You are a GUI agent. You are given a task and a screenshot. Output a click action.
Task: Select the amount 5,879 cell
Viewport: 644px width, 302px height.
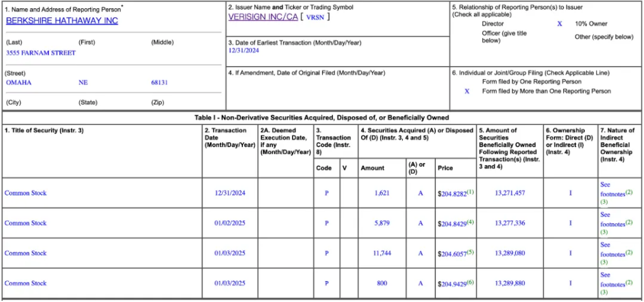tap(382, 223)
